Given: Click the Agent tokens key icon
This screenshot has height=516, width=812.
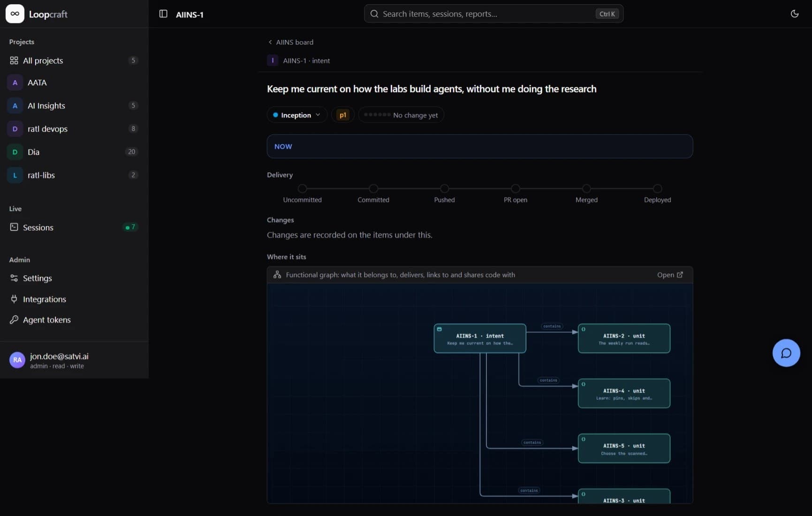Looking at the screenshot, I should pos(14,319).
